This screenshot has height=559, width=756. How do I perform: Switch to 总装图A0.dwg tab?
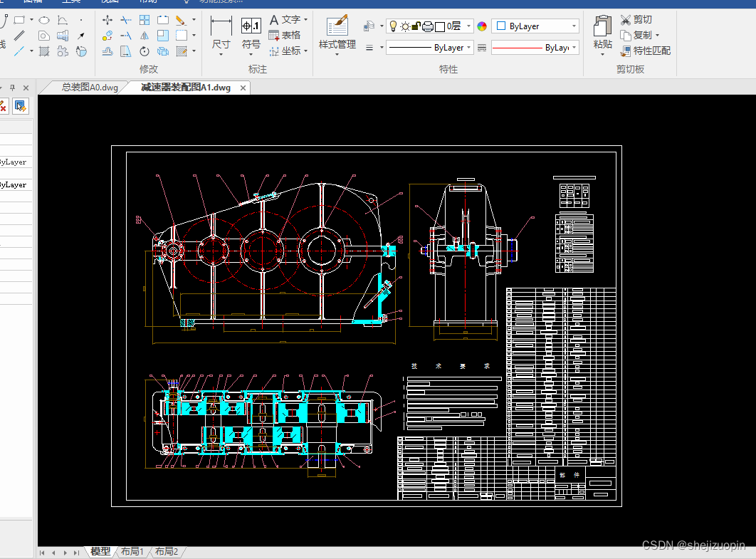tap(90, 88)
